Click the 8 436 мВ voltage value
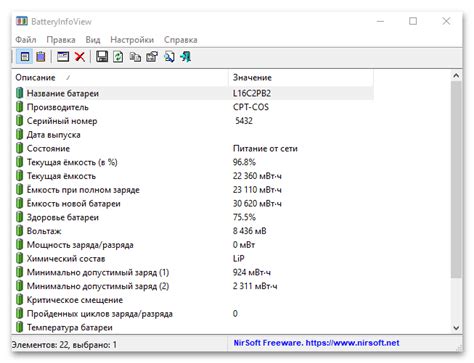The height and width of the screenshot is (363, 474). pyautogui.click(x=249, y=231)
